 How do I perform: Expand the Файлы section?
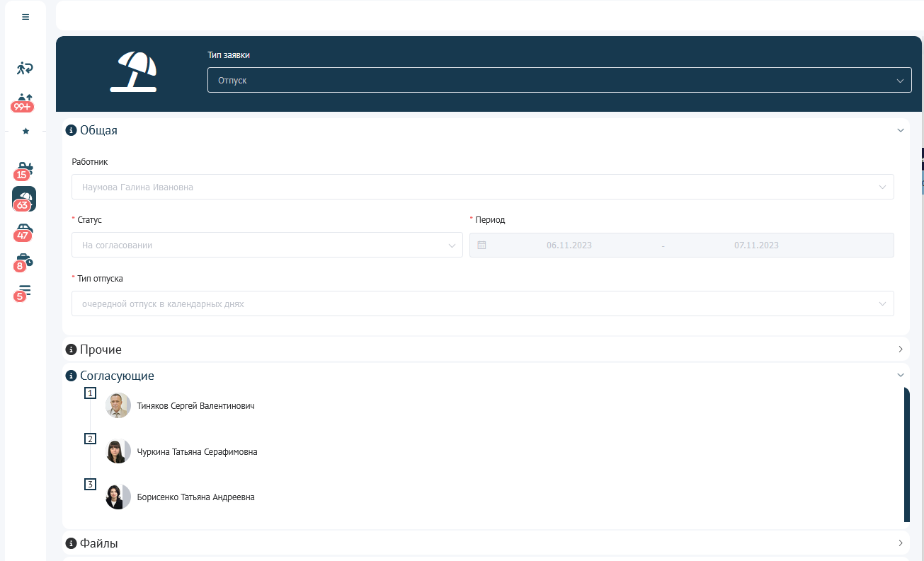point(901,543)
